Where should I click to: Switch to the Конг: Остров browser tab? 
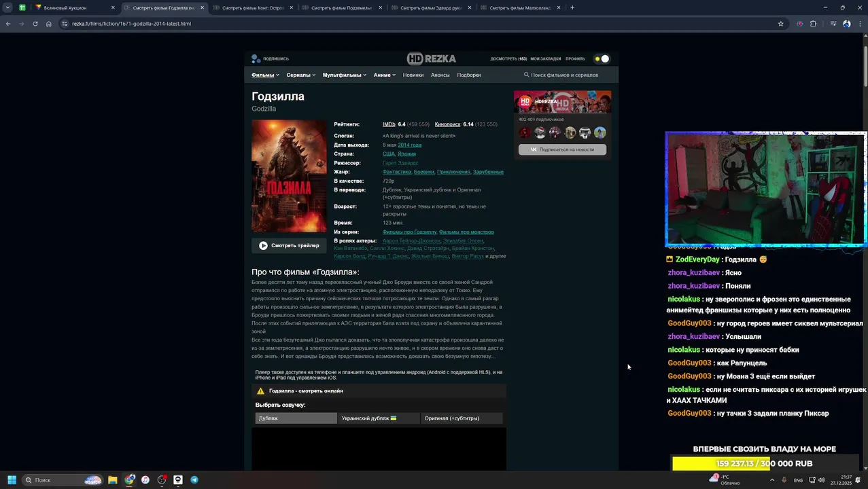253,7
